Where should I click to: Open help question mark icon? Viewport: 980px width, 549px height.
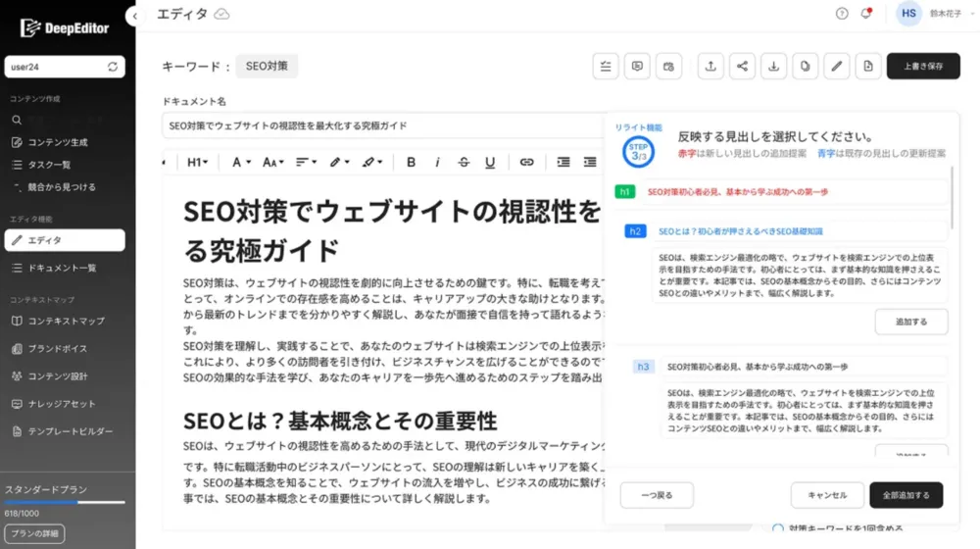point(842,14)
